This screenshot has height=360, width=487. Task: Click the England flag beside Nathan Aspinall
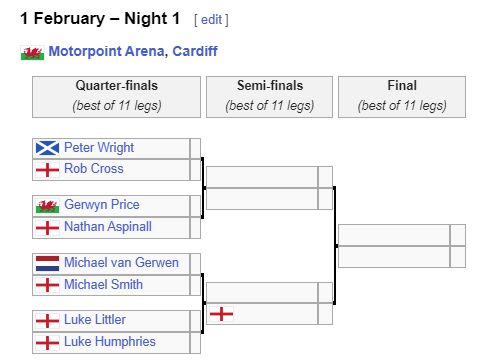tap(47, 228)
